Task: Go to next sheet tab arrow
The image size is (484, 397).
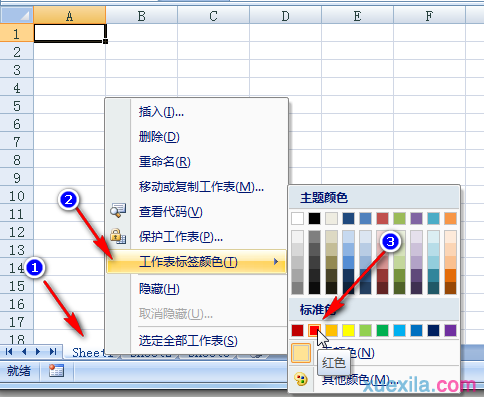Action: pos(38,351)
